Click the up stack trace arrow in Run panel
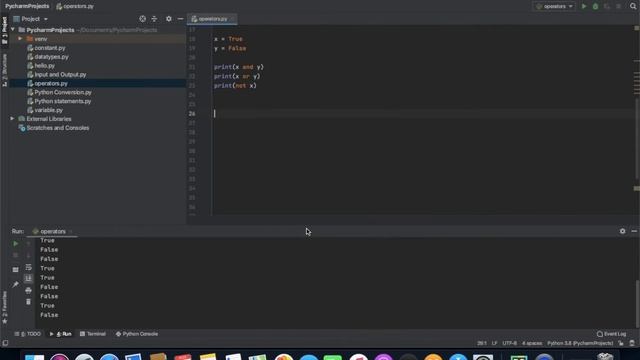The image size is (640, 360). click(x=28, y=243)
